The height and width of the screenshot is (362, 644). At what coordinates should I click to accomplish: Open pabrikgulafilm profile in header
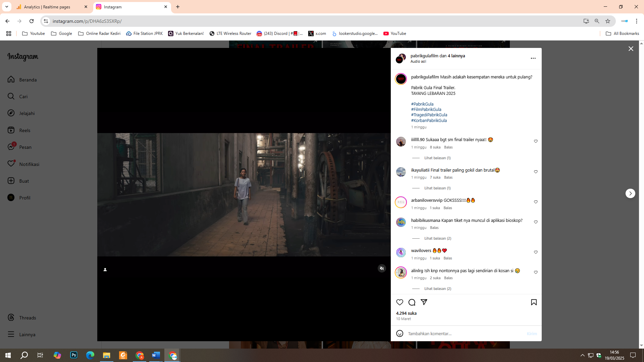click(424, 56)
